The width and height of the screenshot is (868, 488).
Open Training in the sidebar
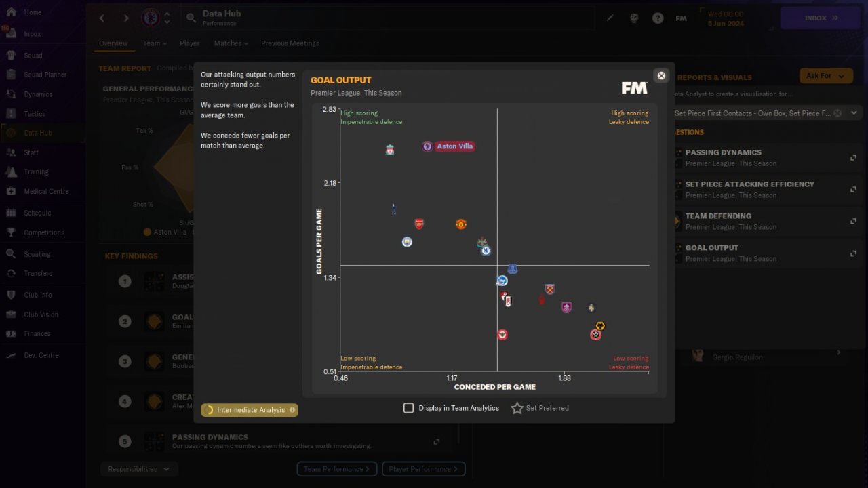37,172
